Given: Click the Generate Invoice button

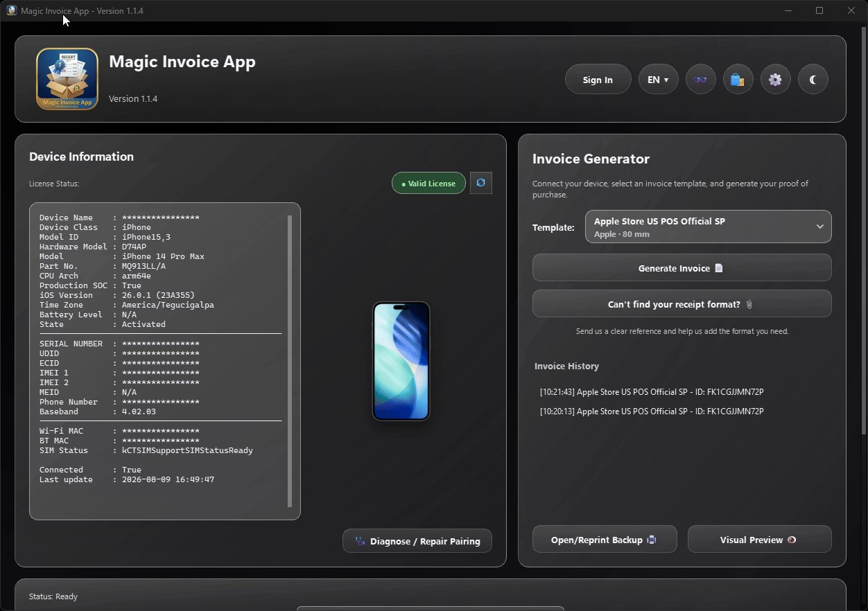Looking at the screenshot, I should tap(682, 268).
